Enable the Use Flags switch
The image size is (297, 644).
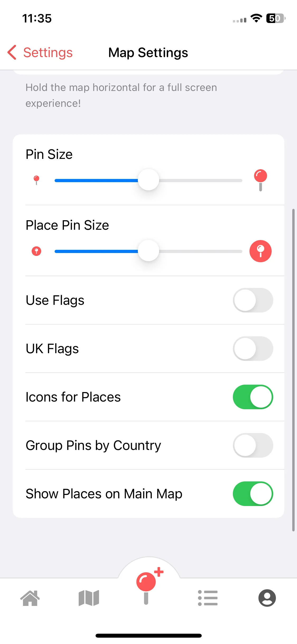[x=253, y=300]
